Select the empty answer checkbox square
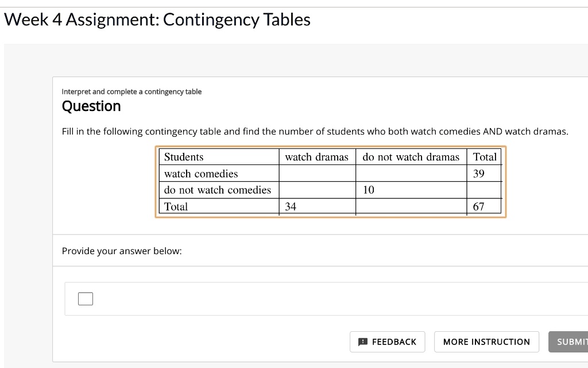Viewport: 588px width, 368px height. pyautogui.click(x=85, y=298)
